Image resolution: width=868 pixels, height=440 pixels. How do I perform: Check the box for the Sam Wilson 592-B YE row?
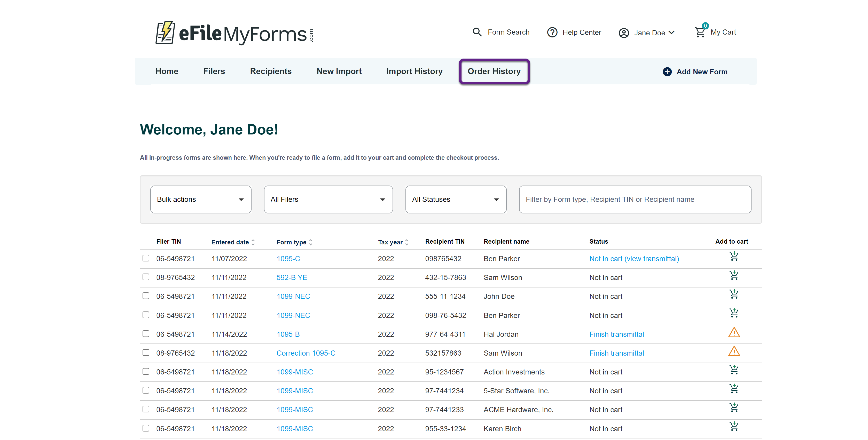coord(146,277)
